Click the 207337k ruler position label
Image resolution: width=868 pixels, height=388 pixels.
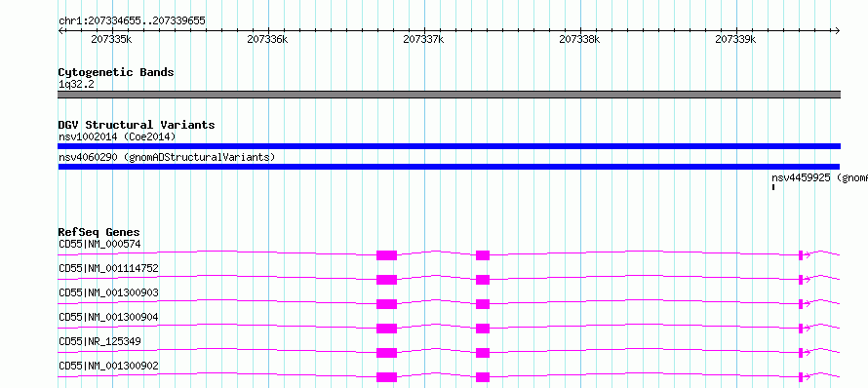(423, 39)
